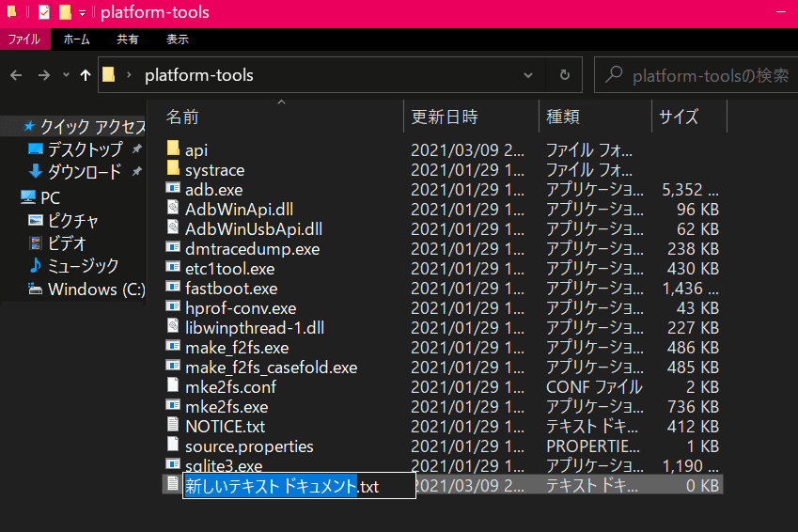Click the file name source.properties
The width and height of the screenshot is (798, 532).
point(249,446)
